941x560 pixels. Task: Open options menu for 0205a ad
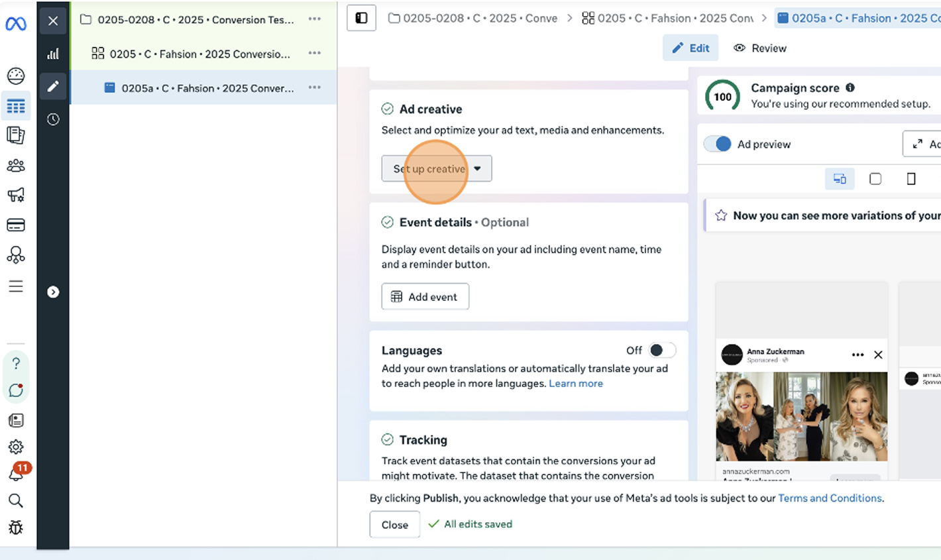coord(315,87)
